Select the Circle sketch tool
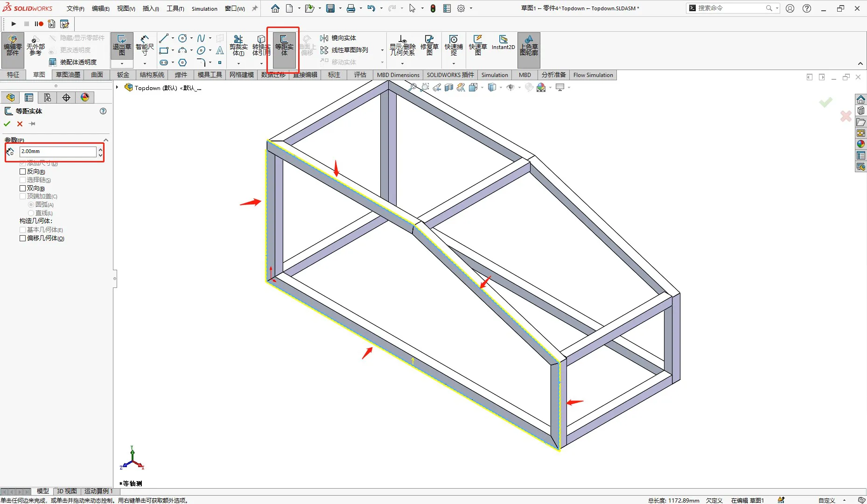 click(x=183, y=38)
